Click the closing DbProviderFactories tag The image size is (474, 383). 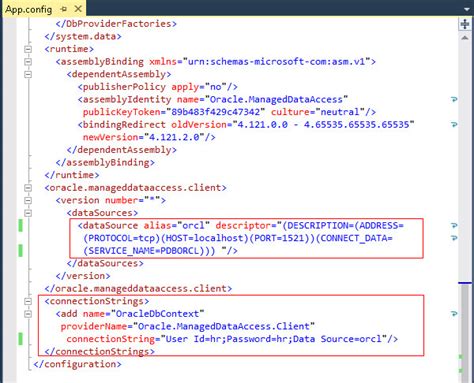click(x=116, y=24)
